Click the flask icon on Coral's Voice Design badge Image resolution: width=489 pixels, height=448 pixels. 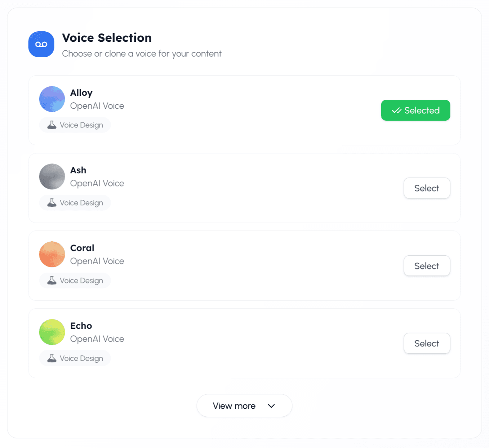pos(51,280)
